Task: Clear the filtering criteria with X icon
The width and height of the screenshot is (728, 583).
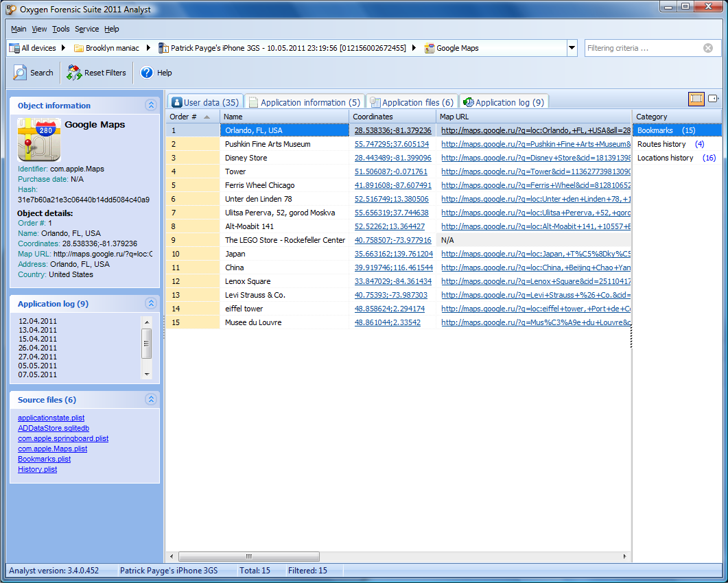Action: pyautogui.click(x=708, y=48)
